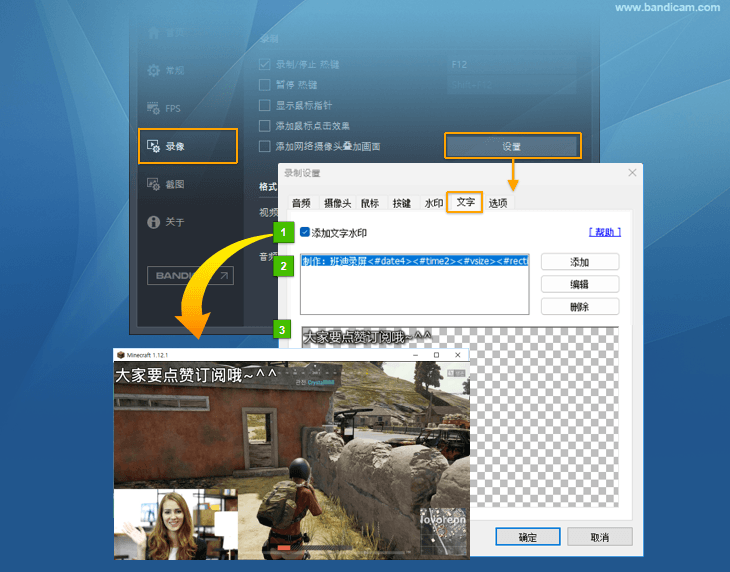Close the 录制设置 dialog
The height and width of the screenshot is (572, 730).
click(x=632, y=173)
